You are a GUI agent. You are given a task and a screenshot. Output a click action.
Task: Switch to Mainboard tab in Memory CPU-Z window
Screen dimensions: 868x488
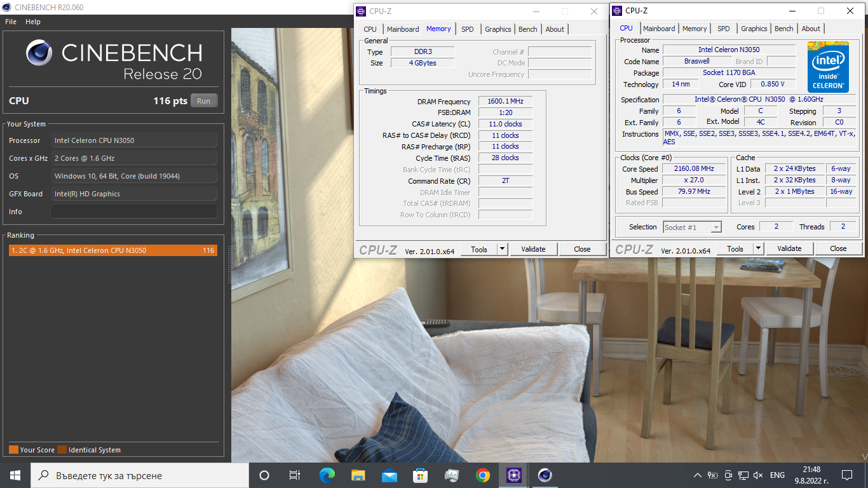tap(403, 29)
